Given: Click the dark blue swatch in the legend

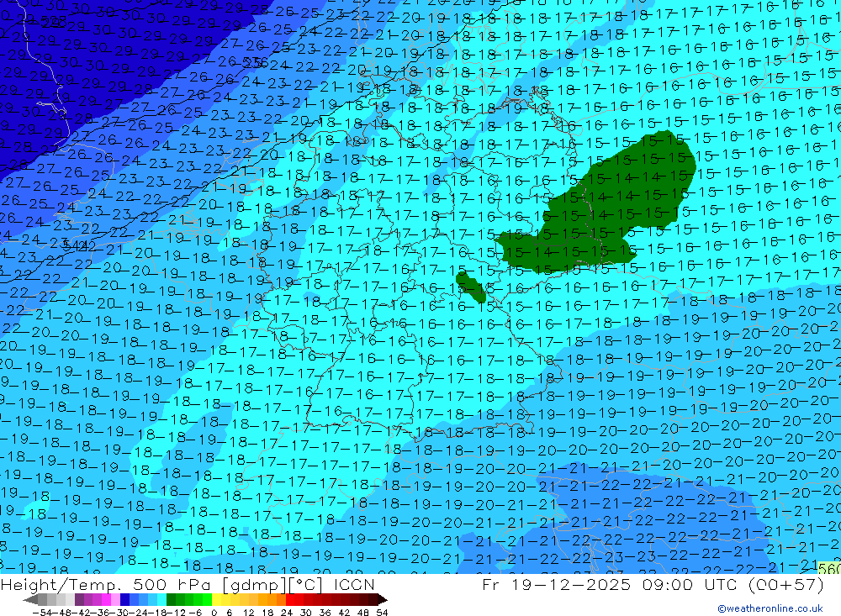Looking at the screenshot, I should click(x=124, y=599).
